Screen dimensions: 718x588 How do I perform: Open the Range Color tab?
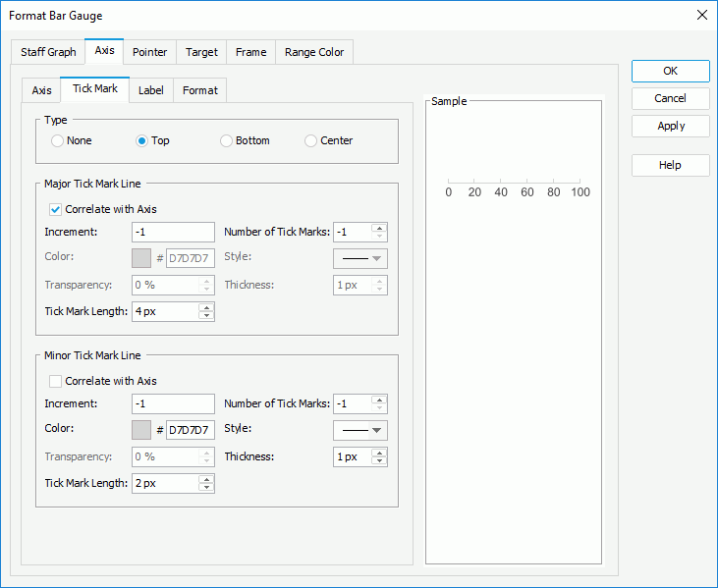click(x=314, y=52)
